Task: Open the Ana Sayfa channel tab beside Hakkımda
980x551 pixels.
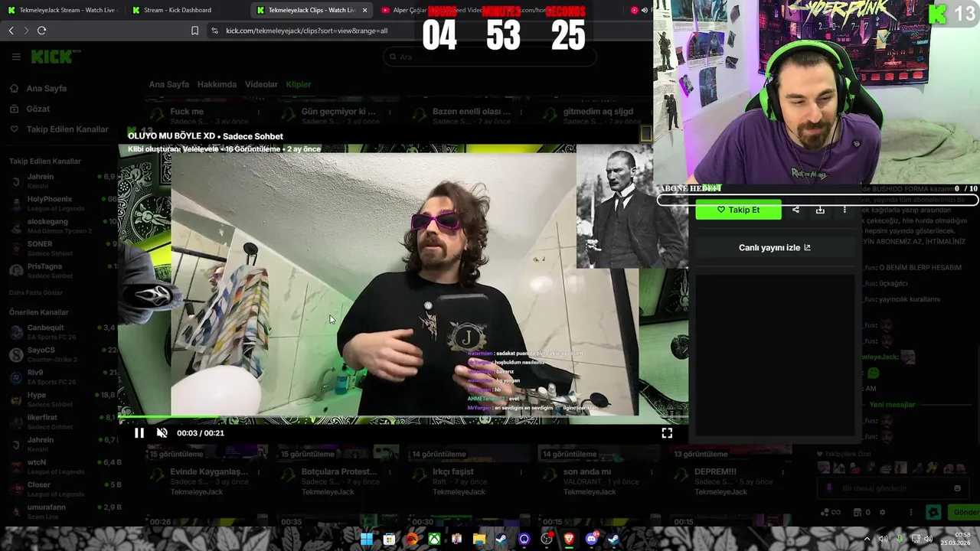Action: click(168, 84)
